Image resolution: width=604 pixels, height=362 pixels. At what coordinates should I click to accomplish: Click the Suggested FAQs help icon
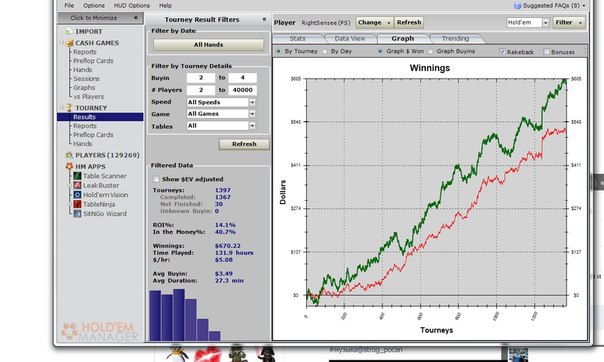click(x=517, y=5)
